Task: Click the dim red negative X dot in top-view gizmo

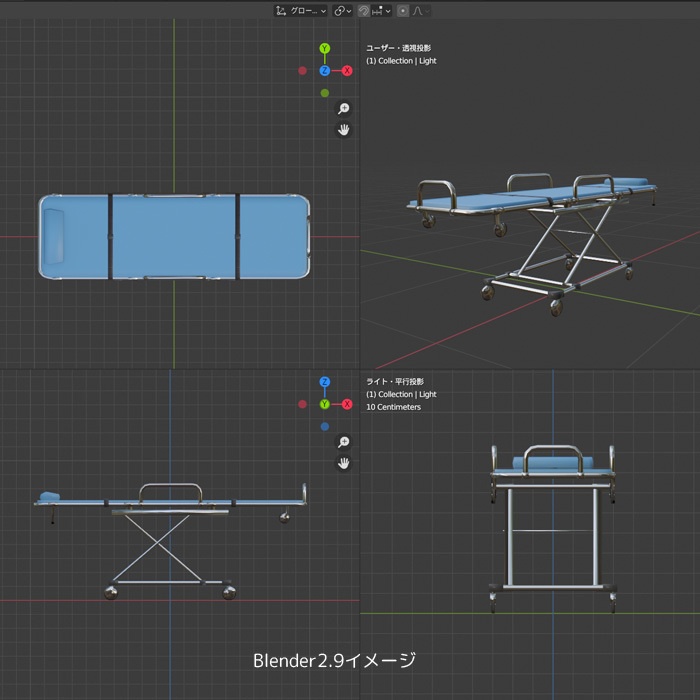Action: click(302, 71)
